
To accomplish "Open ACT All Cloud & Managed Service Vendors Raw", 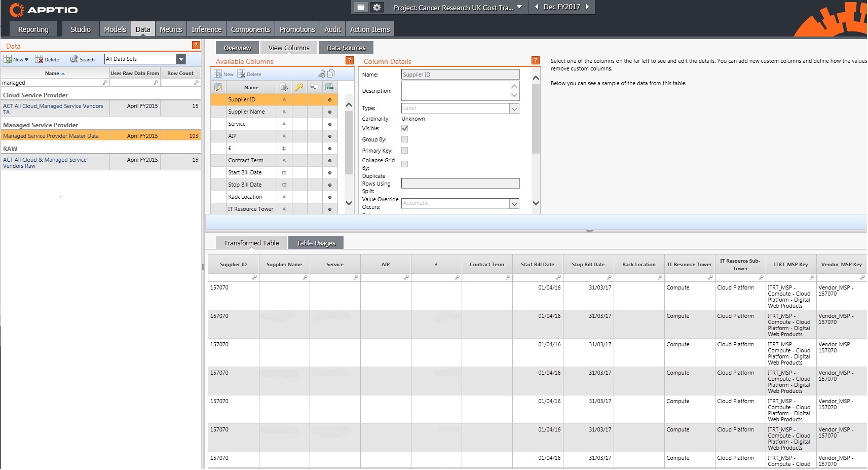I will tap(45, 163).
